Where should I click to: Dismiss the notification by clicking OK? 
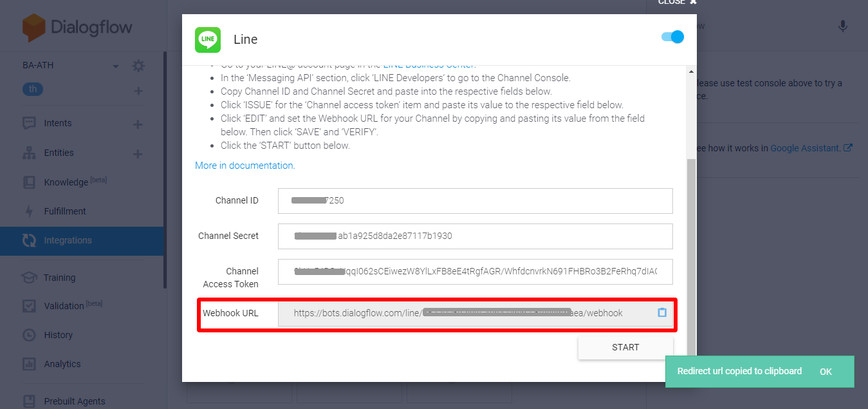pos(826,371)
